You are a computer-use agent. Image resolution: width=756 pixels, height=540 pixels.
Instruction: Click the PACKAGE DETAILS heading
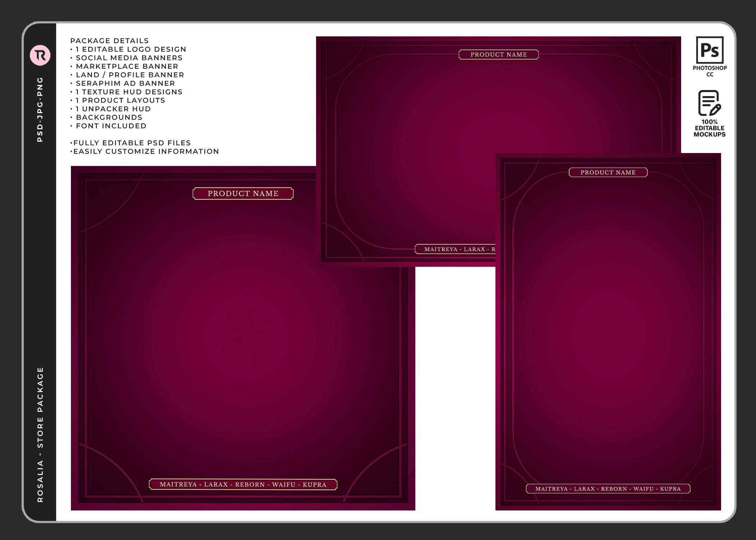109,41
